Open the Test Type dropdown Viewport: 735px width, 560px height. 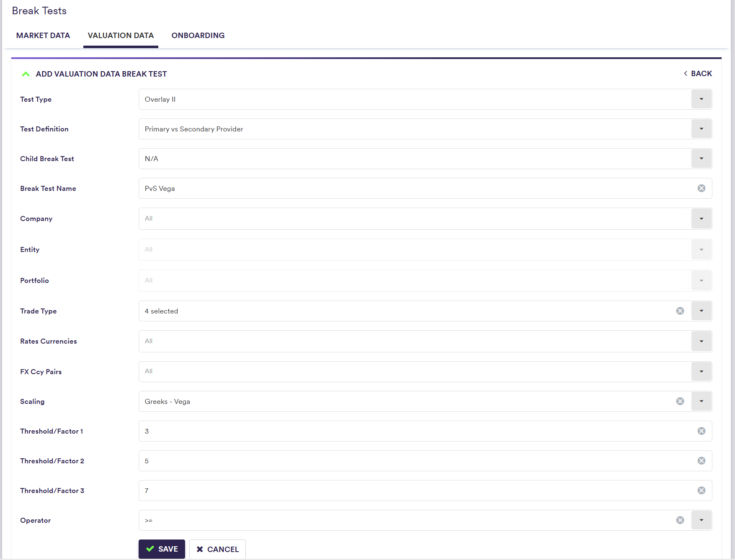701,99
